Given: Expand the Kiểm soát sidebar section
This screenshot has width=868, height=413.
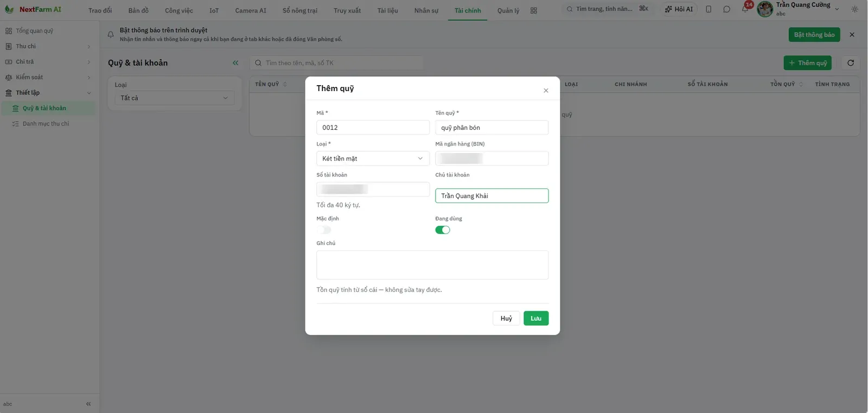Looking at the screenshot, I should (48, 77).
